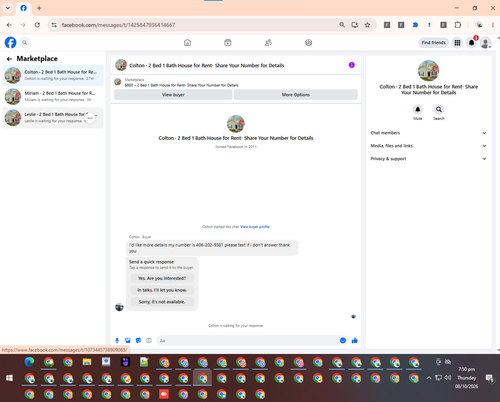This screenshot has width=500, height=402.
Task: Open the notifications bell in the Facebook header
Action: click(x=471, y=43)
